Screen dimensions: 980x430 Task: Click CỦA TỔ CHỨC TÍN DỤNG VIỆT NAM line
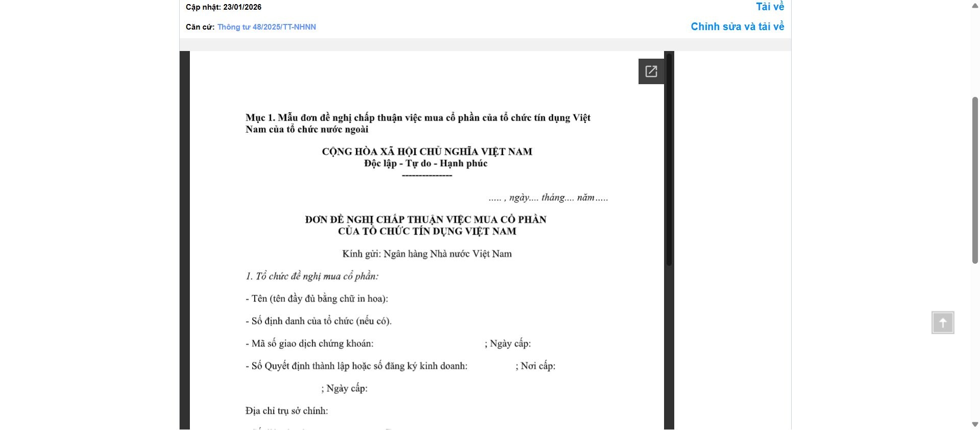(x=427, y=231)
